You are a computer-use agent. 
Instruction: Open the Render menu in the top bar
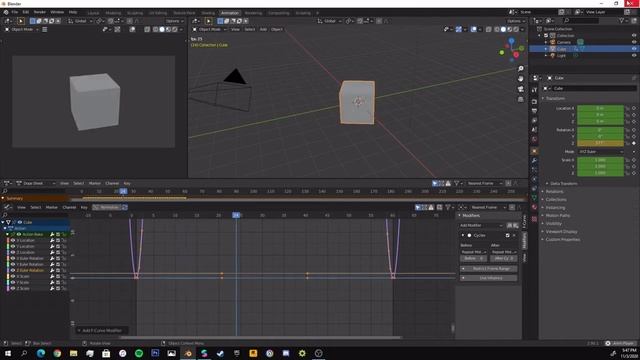click(x=40, y=12)
